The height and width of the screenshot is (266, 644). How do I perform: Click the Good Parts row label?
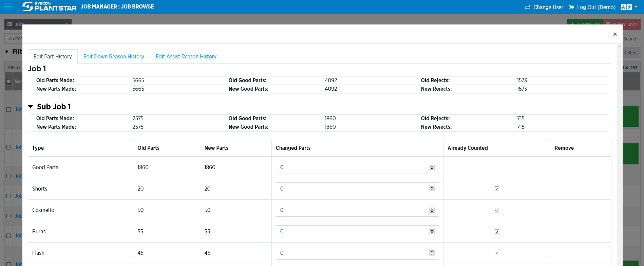[45, 167]
